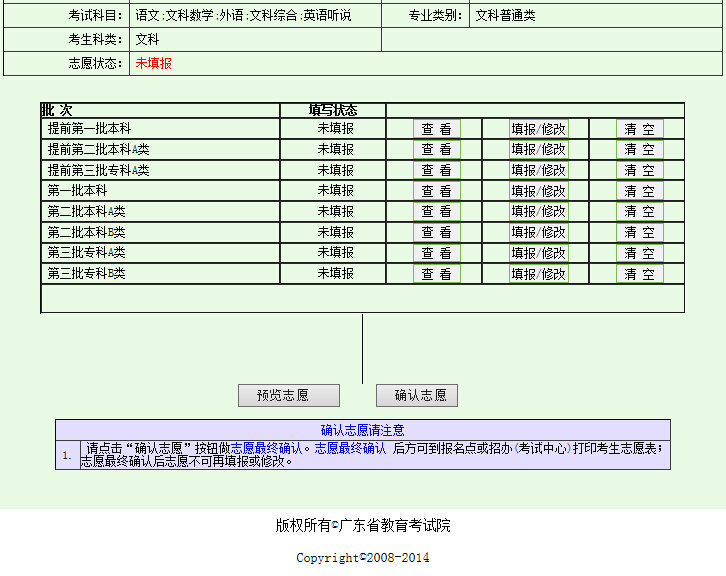
Task: Open 填报/修改 for 第三批专科B类
Action: 538,274
